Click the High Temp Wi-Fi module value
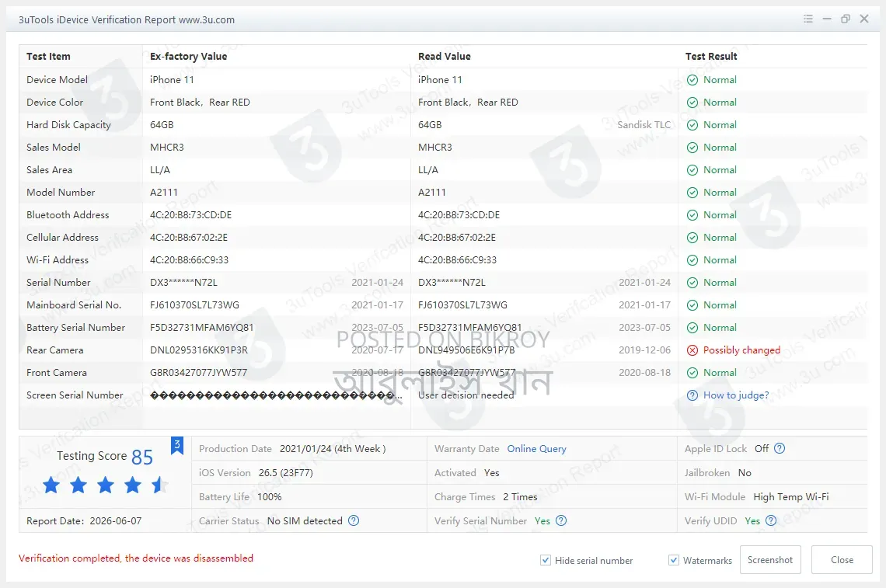 tap(791, 497)
